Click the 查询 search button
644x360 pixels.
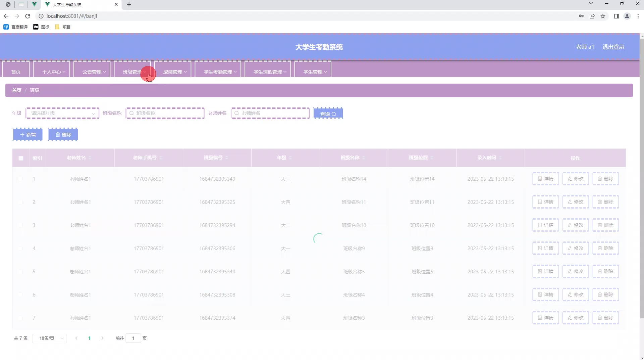328,114
